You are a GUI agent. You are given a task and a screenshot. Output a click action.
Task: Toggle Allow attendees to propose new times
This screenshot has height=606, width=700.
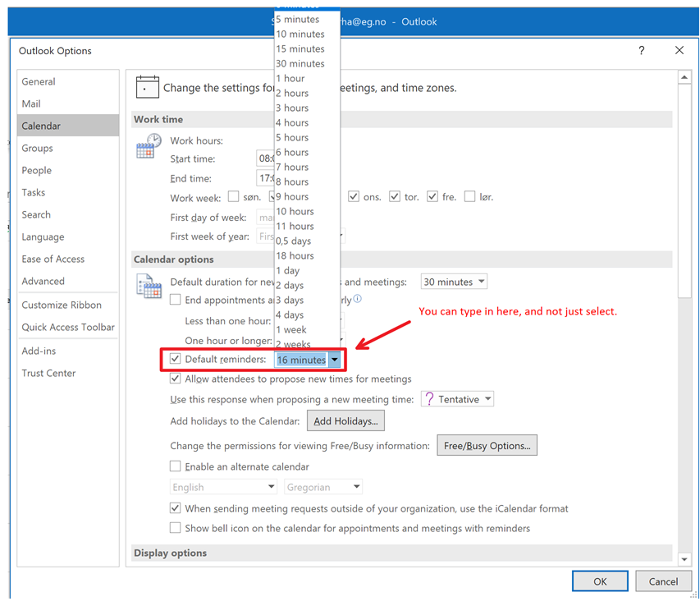[x=176, y=379]
